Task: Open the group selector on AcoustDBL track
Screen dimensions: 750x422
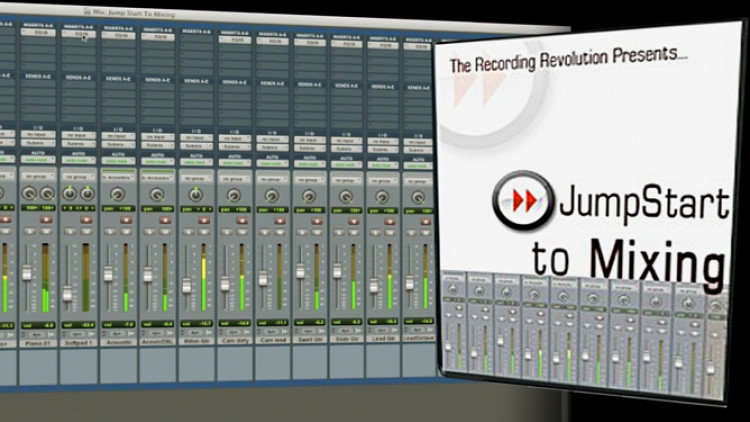Action: tap(157, 178)
